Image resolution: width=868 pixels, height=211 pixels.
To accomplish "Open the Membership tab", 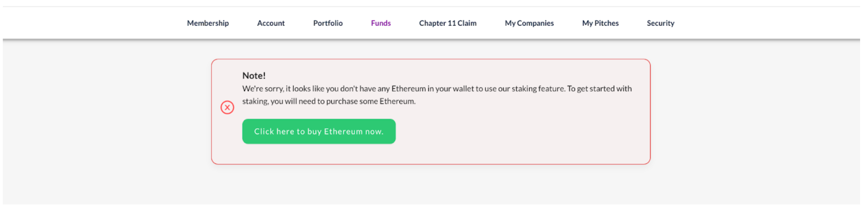I will pos(208,23).
